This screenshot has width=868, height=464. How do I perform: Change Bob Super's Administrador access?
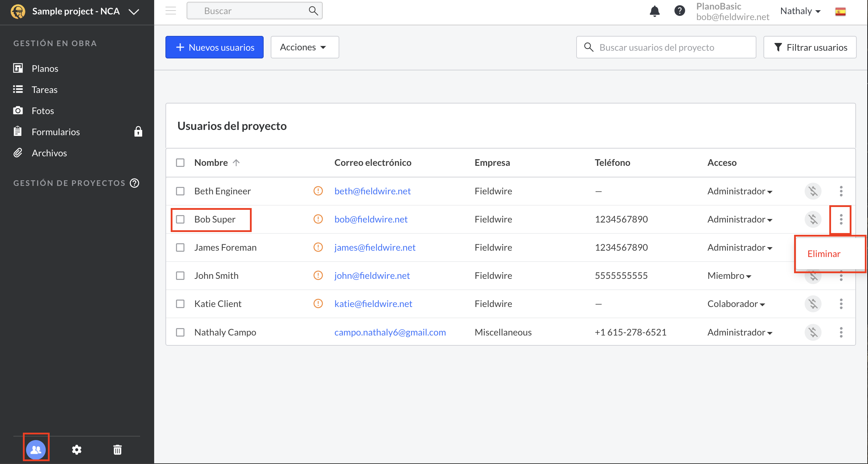(x=740, y=219)
